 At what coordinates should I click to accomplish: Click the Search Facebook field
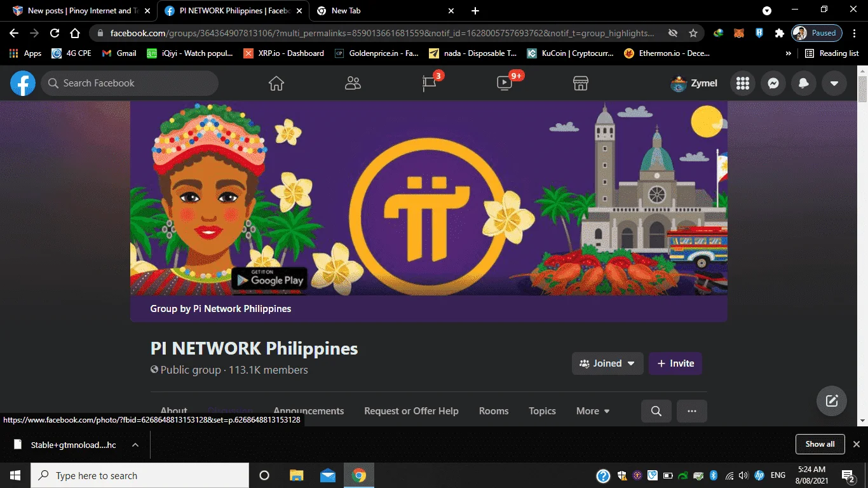click(x=130, y=83)
